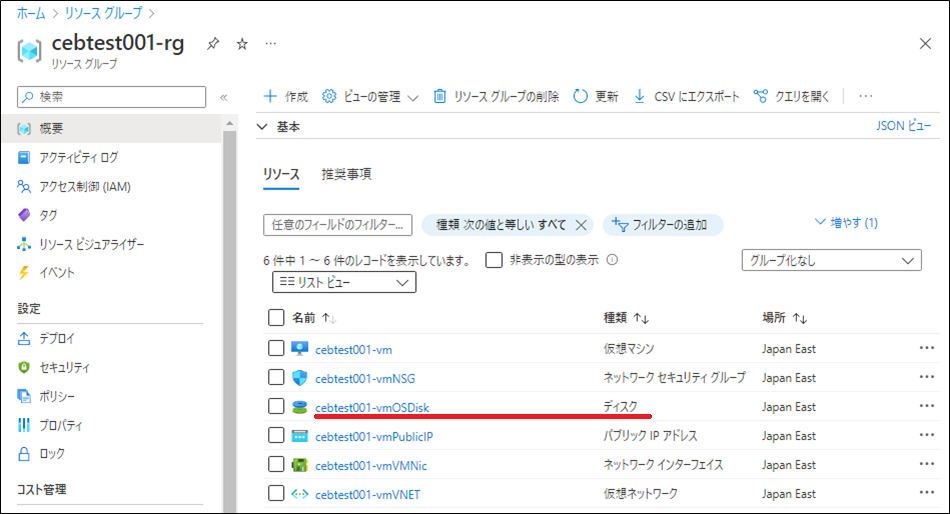Open cebtest001-vmPublicIP resource link
Image resolution: width=950 pixels, height=514 pixels.
point(374,437)
